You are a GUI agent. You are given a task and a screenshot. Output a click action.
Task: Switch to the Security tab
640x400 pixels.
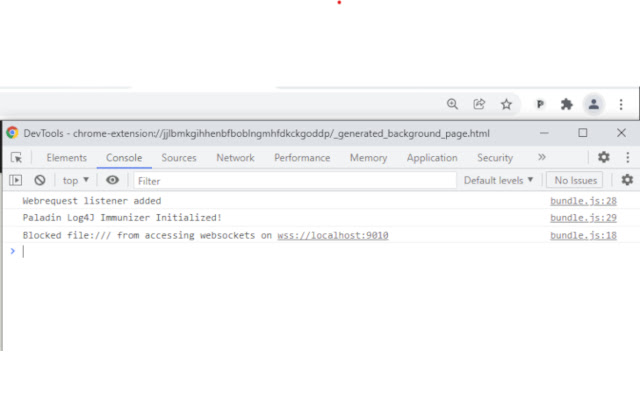[x=495, y=158]
